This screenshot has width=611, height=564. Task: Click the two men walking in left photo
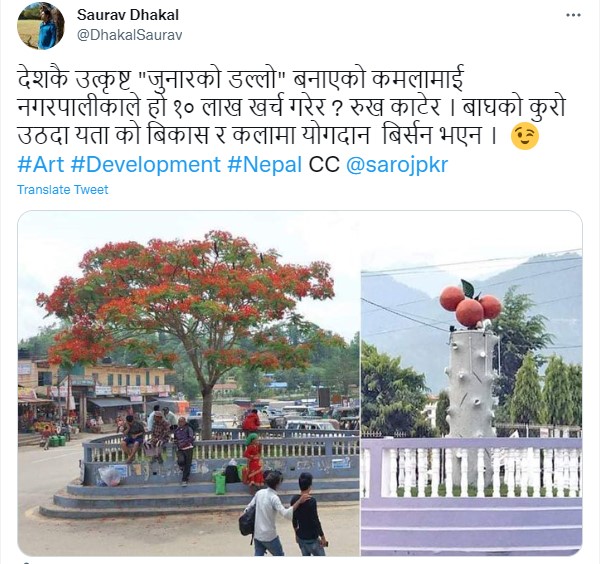[284, 514]
